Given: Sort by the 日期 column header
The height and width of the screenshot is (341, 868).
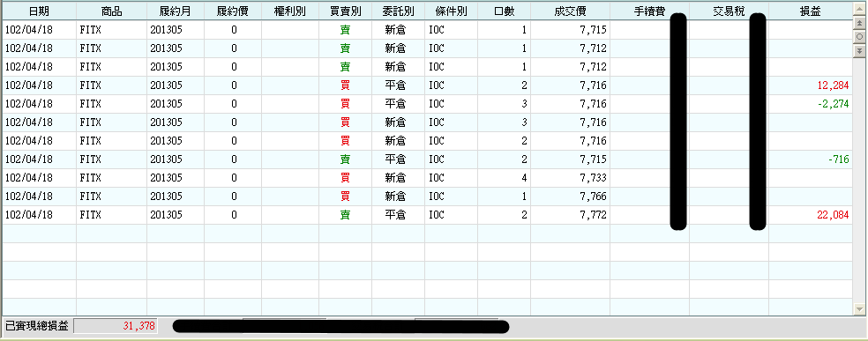Looking at the screenshot, I should (39, 11).
